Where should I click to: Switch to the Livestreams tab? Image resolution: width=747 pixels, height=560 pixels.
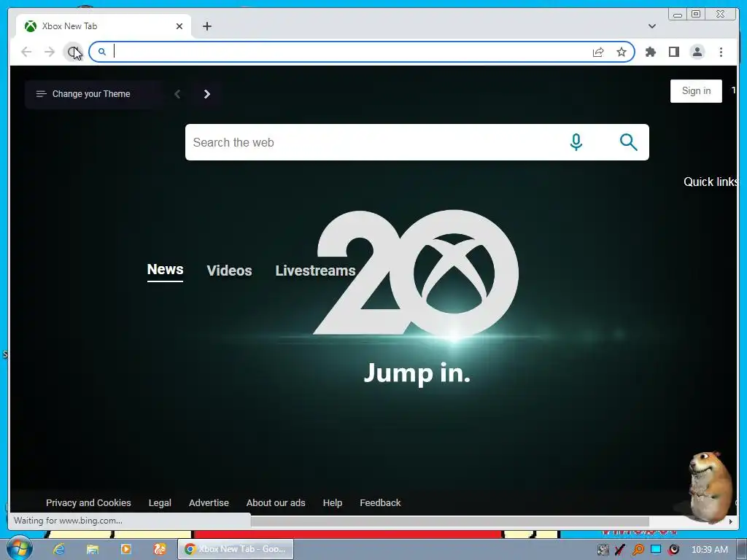point(315,271)
